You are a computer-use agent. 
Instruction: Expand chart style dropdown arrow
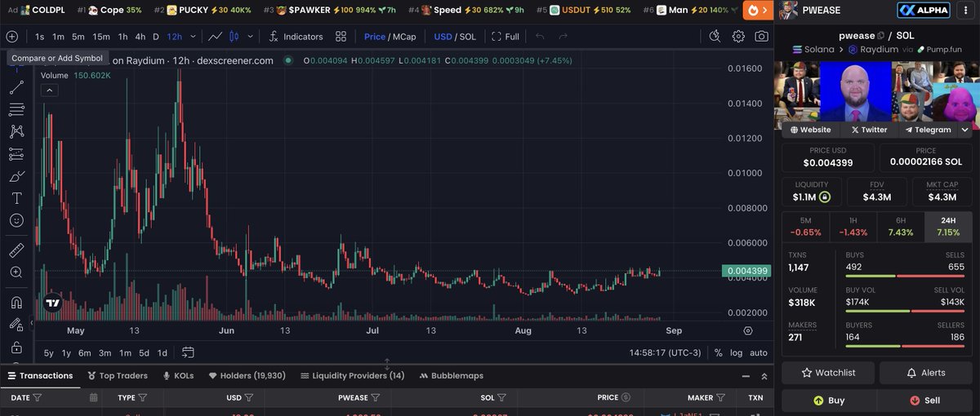pyautogui.click(x=249, y=37)
